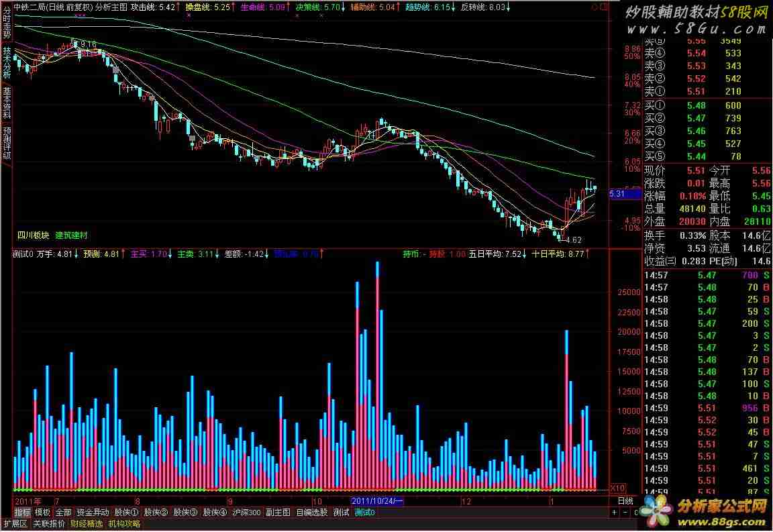773x532 pixels.
Task: Open the 技术分析 side tab
Action: click(x=7, y=62)
